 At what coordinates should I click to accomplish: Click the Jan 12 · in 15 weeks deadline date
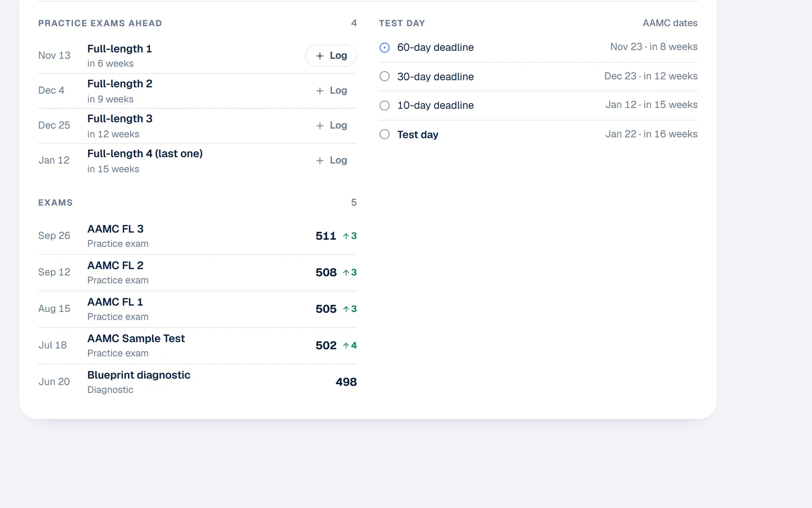[x=652, y=105]
